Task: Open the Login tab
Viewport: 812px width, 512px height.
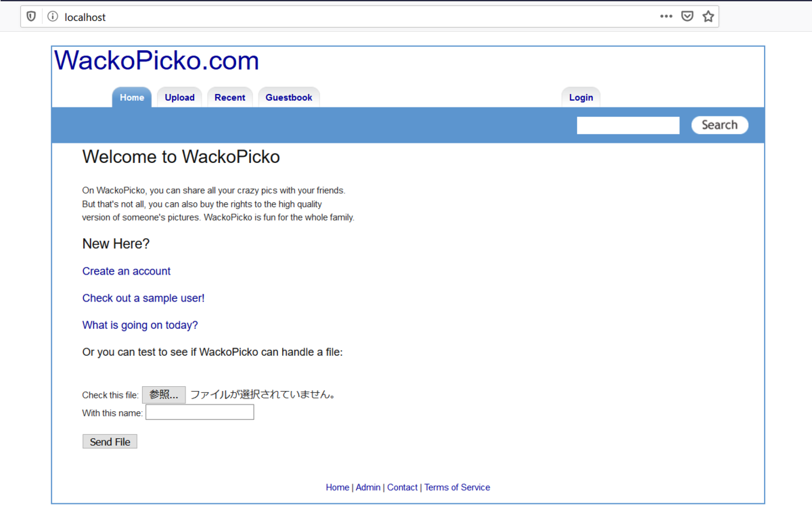Action: pos(581,97)
